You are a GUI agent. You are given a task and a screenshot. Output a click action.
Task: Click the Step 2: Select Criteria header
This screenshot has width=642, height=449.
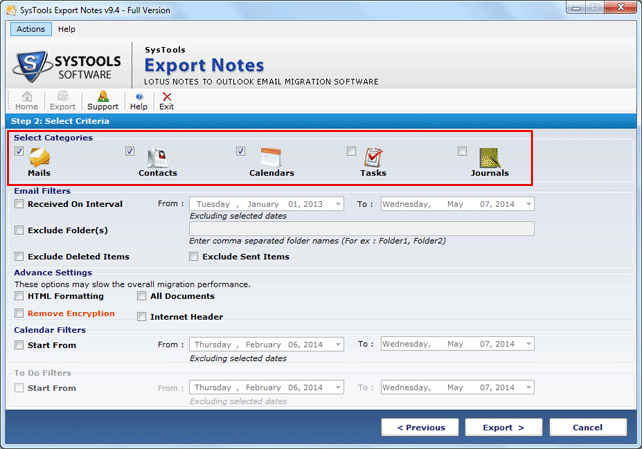click(x=60, y=121)
